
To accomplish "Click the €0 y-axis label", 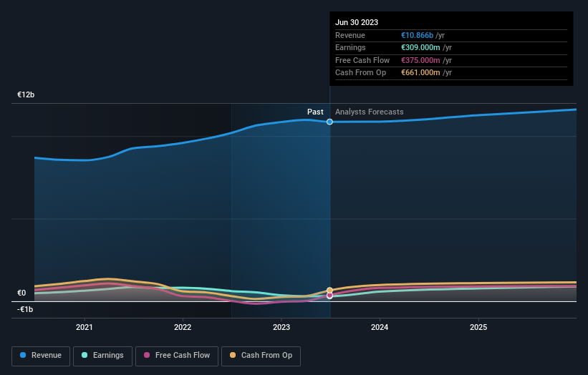I will click(21, 293).
